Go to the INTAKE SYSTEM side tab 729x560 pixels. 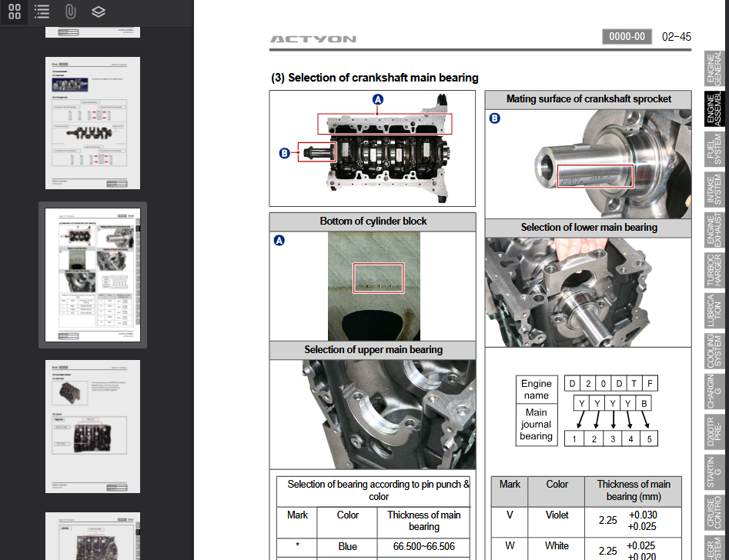(x=714, y=189)
